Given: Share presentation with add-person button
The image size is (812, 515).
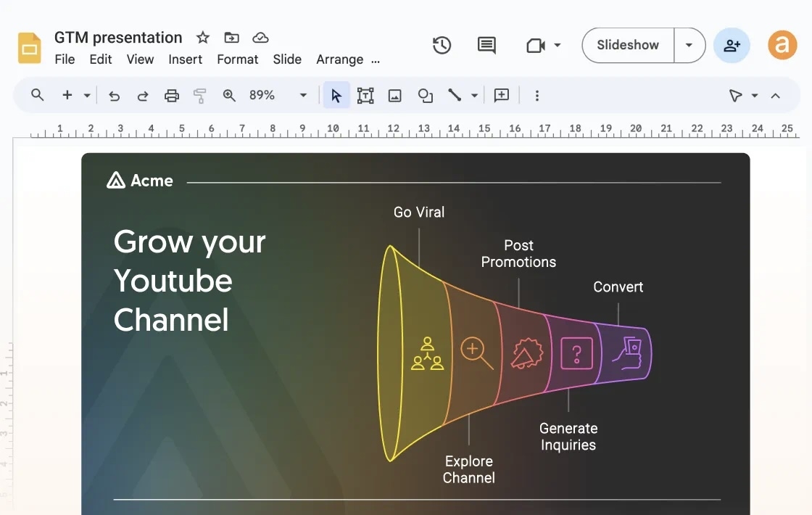Looking at the screenshot, I should (x=732, y=46).
